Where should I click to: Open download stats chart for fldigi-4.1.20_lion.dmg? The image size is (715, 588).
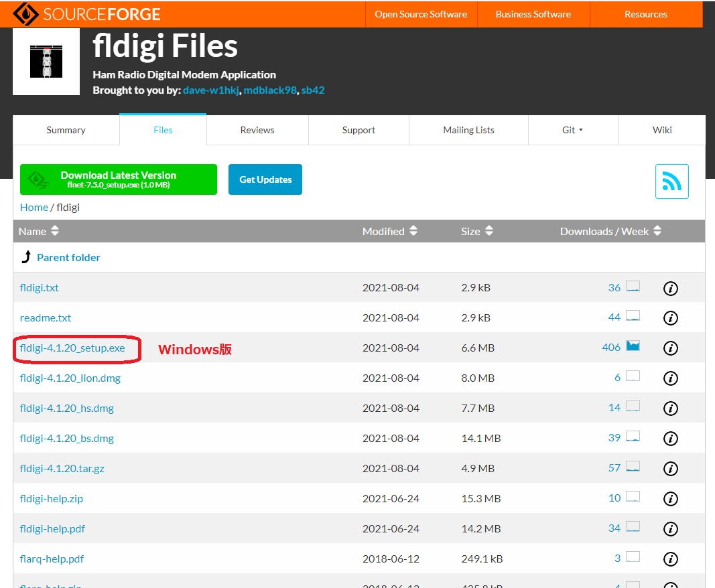point(633,376)
